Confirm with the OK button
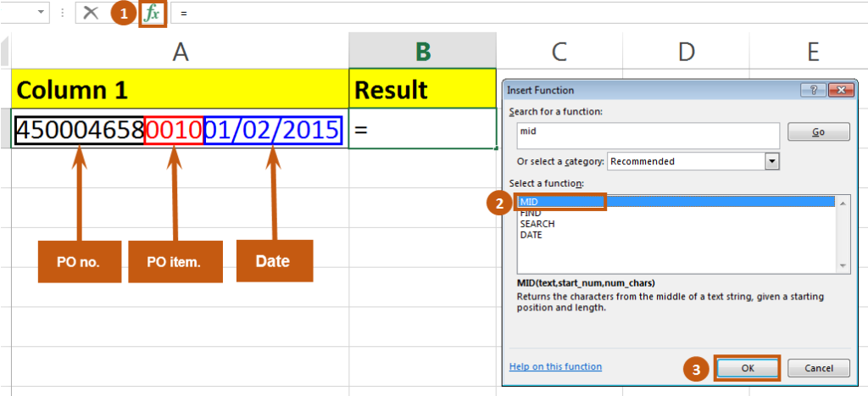The width and height of the screenshot is (868, 396). click(x=747, y=368)
